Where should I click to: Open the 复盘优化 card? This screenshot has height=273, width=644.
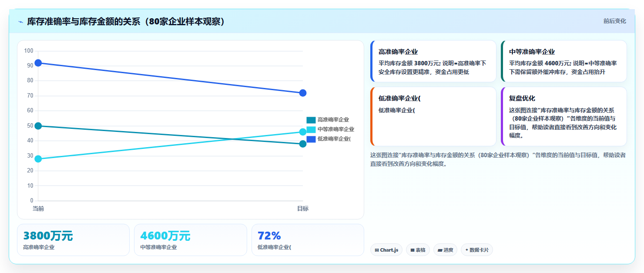[x=564, y=117]
